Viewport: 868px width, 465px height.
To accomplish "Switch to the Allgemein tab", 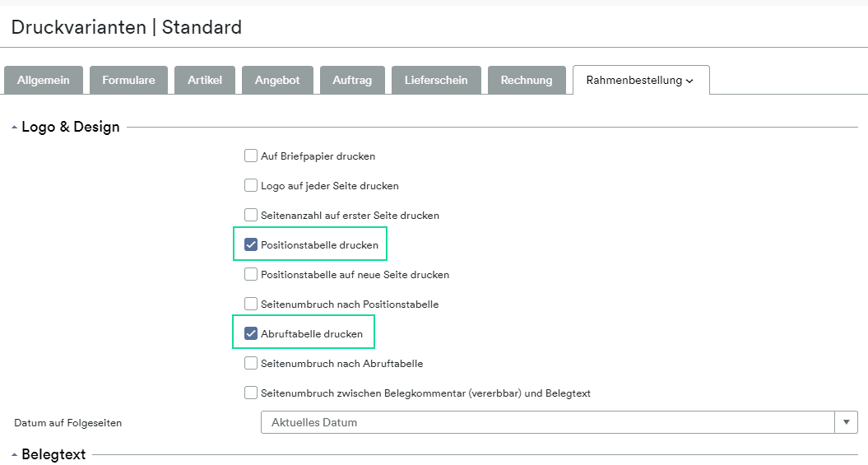I will click(43, 81).
